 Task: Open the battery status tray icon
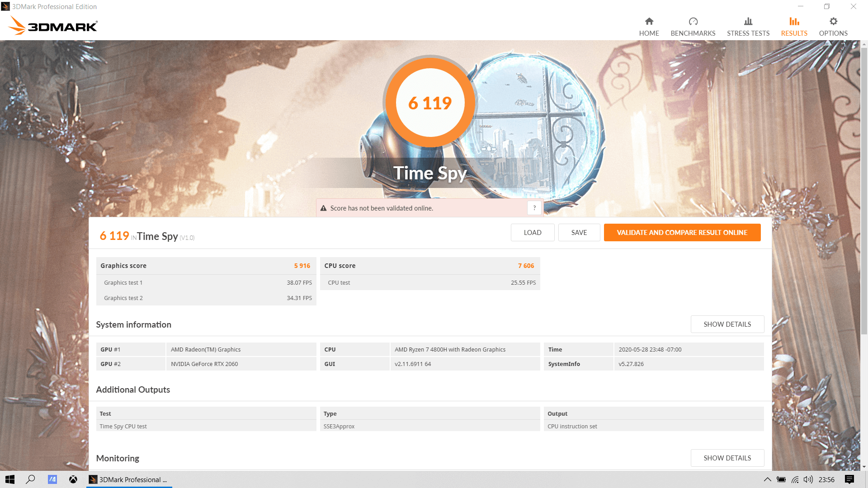point(781,479)
